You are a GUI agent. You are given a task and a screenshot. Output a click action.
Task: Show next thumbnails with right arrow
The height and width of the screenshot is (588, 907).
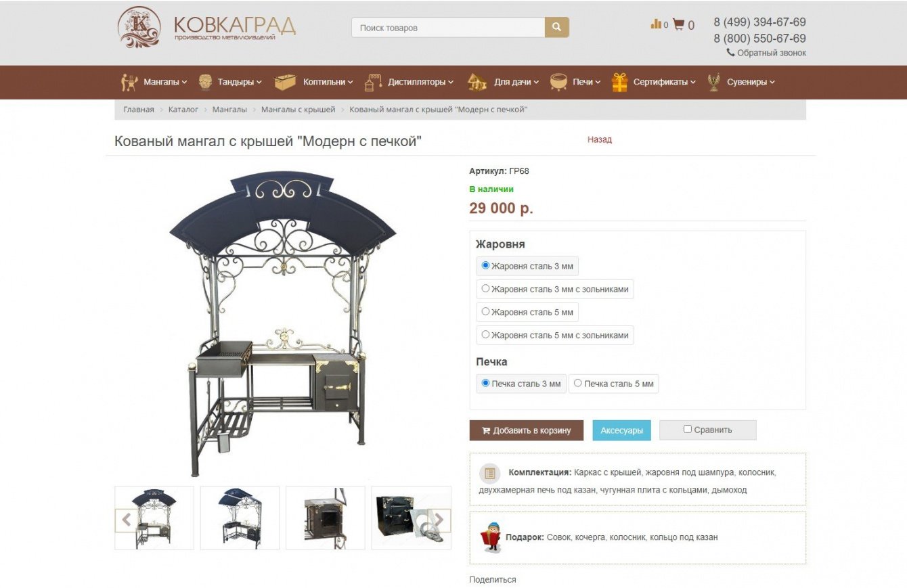click(x=439, y=520)
